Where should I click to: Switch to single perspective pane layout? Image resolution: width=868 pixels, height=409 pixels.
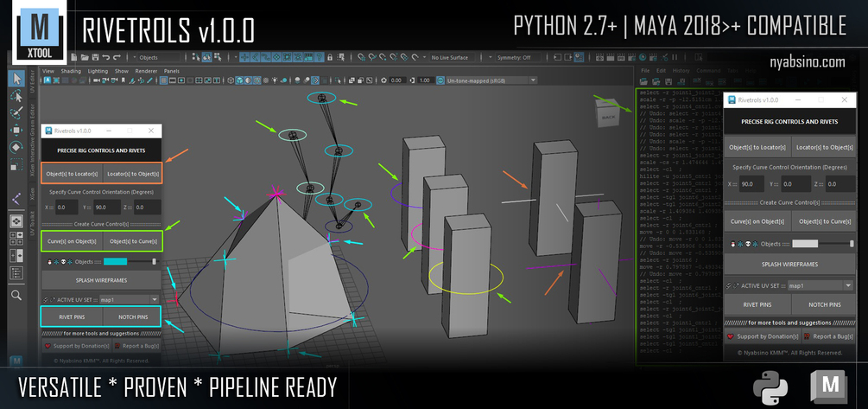pos(16,221)
